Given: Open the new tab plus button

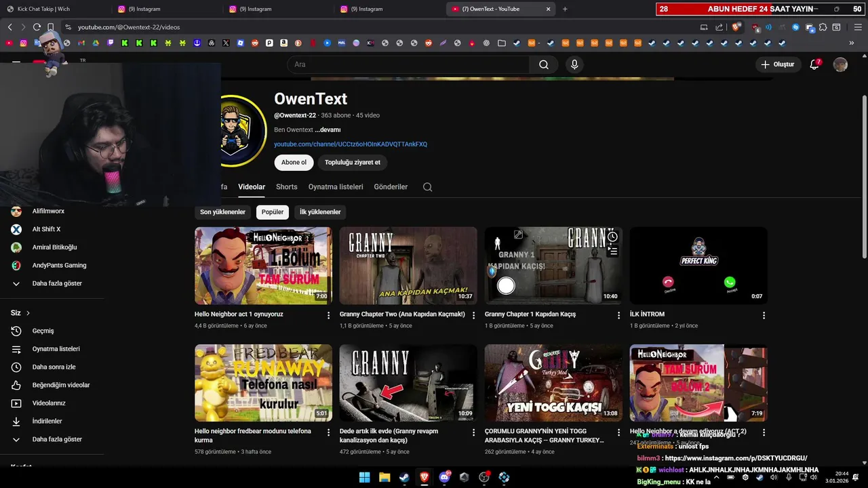Looking at the screenshot, I should tap(565, 9).
